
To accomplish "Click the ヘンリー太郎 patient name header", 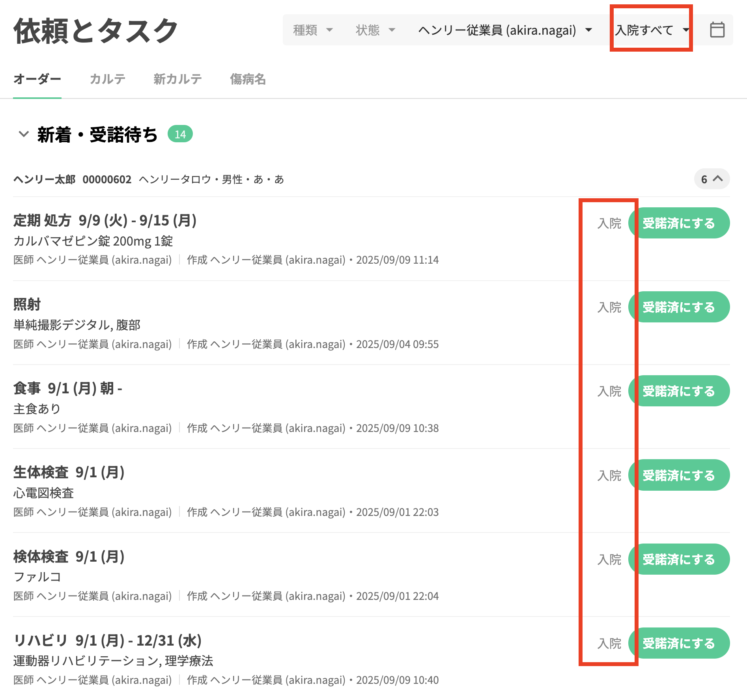I will [x=44, y=180].
